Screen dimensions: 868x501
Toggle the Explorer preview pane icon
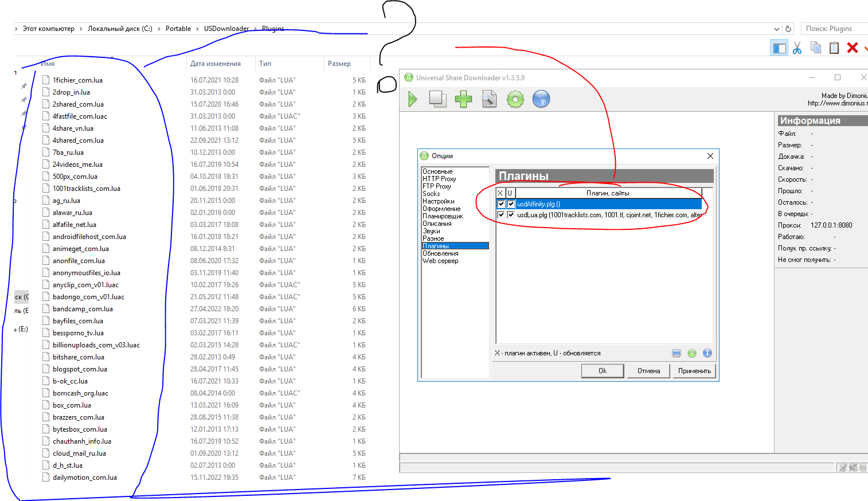(x=779, y=48)
